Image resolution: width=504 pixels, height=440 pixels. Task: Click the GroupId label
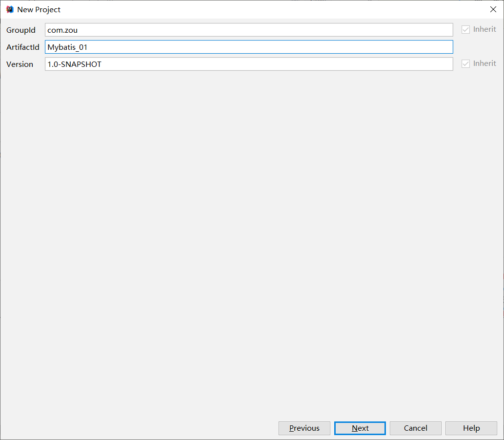21,30
